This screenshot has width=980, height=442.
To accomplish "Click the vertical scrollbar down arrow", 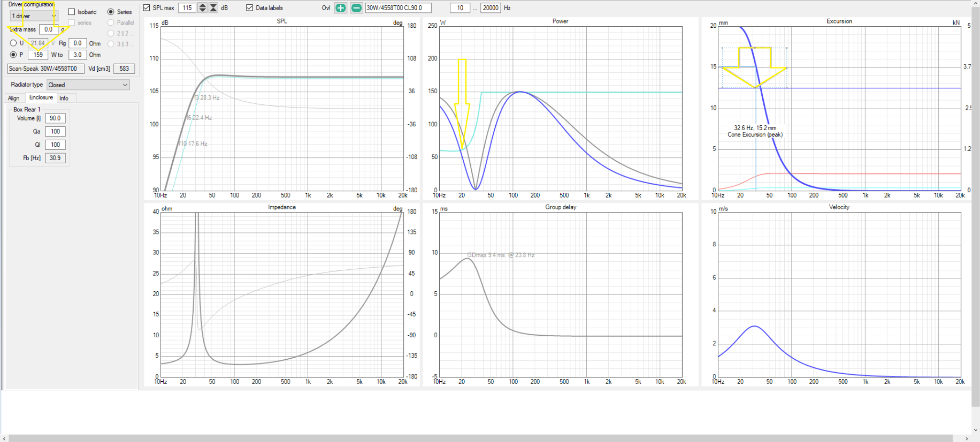I will coord(976,430).
